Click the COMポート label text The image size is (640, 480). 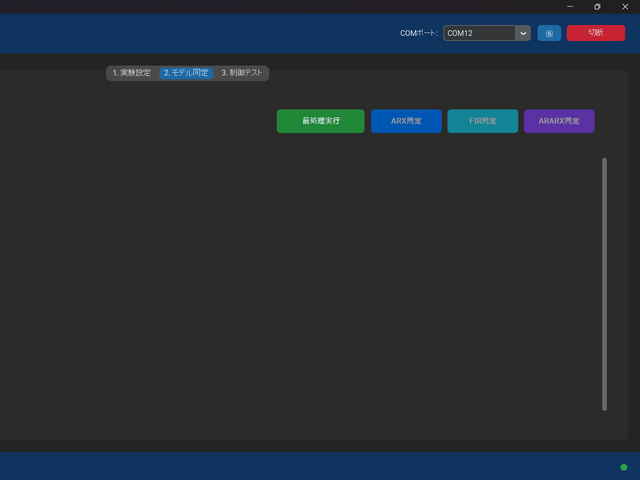[418, 33]
